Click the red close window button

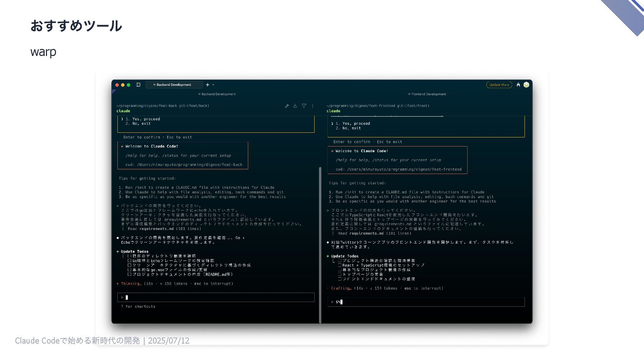click(x=117, y=85)
